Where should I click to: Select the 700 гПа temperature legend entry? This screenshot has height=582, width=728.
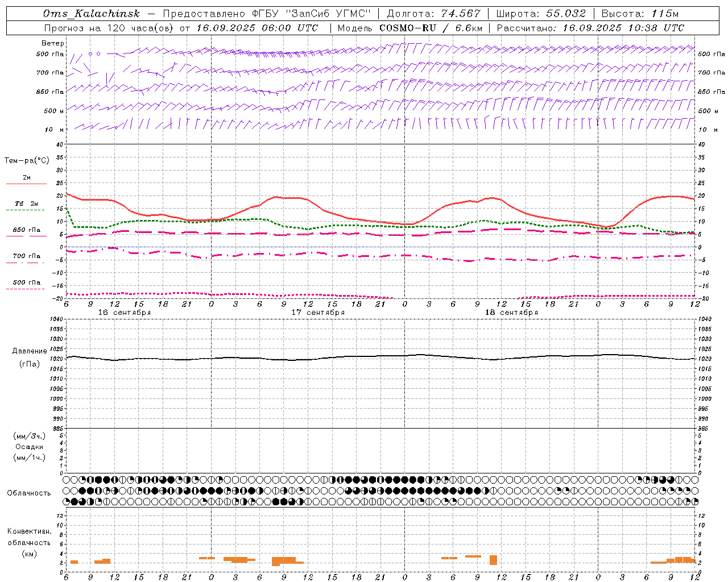coord(27,256)
